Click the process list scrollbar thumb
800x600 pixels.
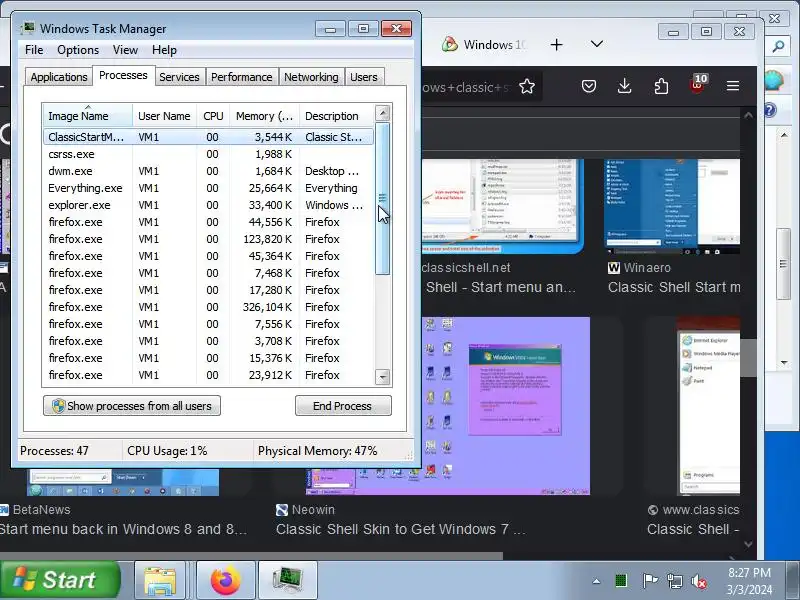tap(383, 198)
